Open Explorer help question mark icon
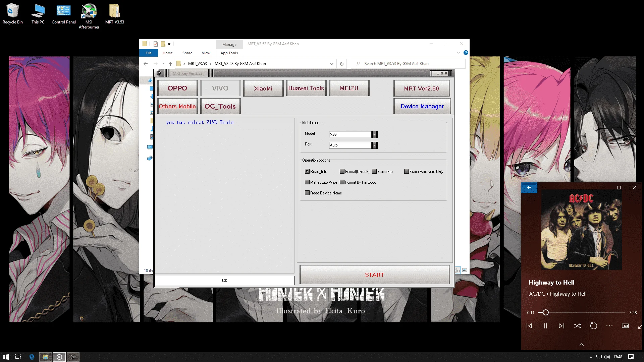Image resolution: width=644 pixels, height=362 pixels. point(466,53)
